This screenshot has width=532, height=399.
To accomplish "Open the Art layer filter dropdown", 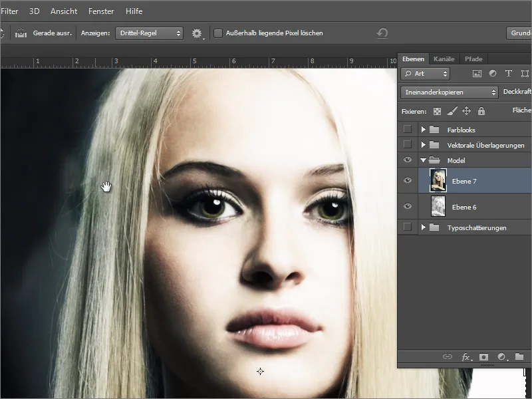I will (426, 74).
